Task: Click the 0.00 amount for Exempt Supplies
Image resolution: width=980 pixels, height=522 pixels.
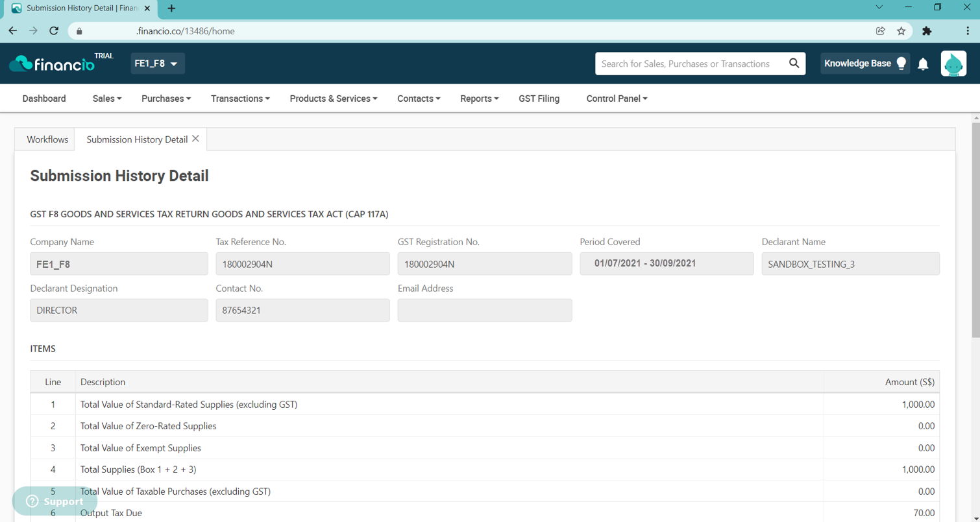Action: coord(926,448)
